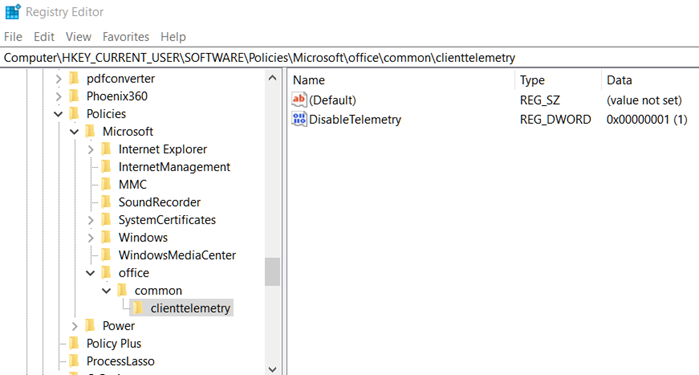Expand the Phoenix360 key

click(x=58, y=96)
